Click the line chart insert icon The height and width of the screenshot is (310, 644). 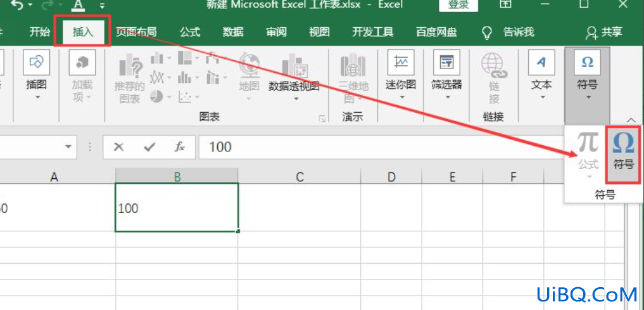point(161,77)
